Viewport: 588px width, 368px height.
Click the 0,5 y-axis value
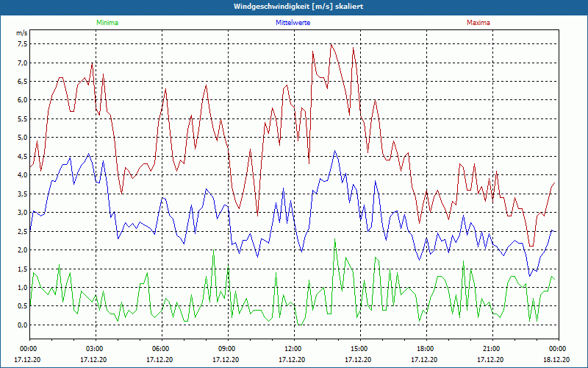click(23, 306)
